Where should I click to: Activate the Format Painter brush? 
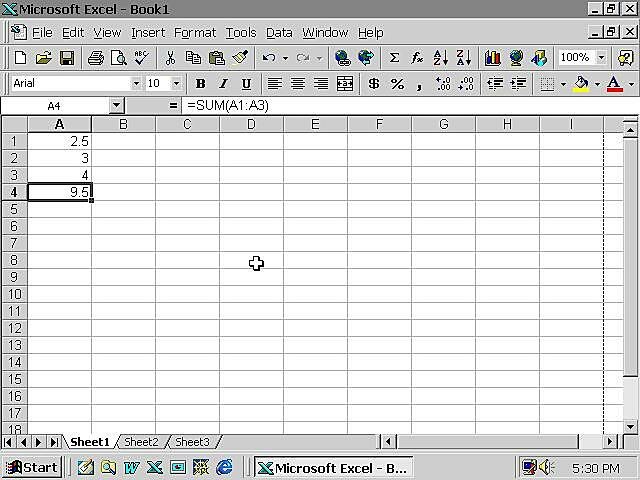(240, 58)
